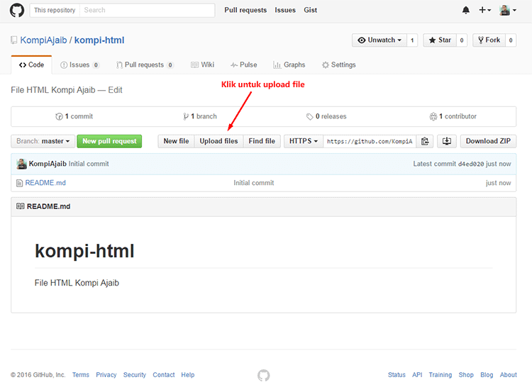Screen dimensions: 532x392
Task: View the 1 branch list
Action: coord(200,116)
